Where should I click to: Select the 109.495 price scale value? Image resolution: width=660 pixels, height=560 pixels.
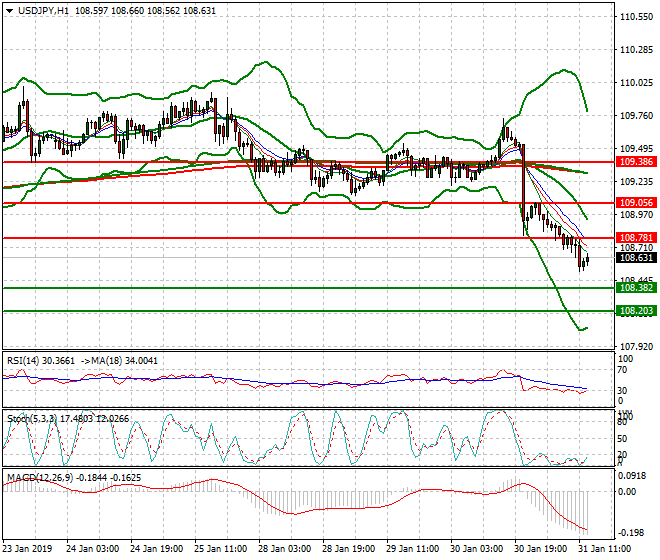click(636, 149)
